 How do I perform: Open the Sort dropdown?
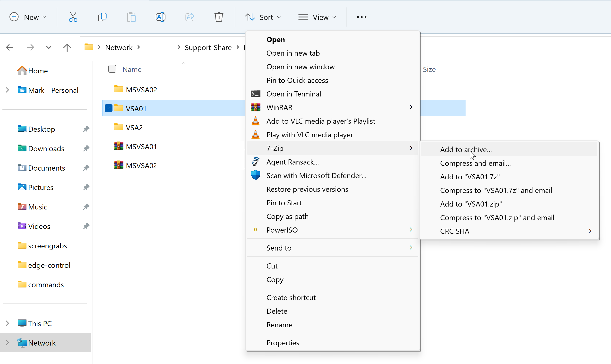click(263, 17)
